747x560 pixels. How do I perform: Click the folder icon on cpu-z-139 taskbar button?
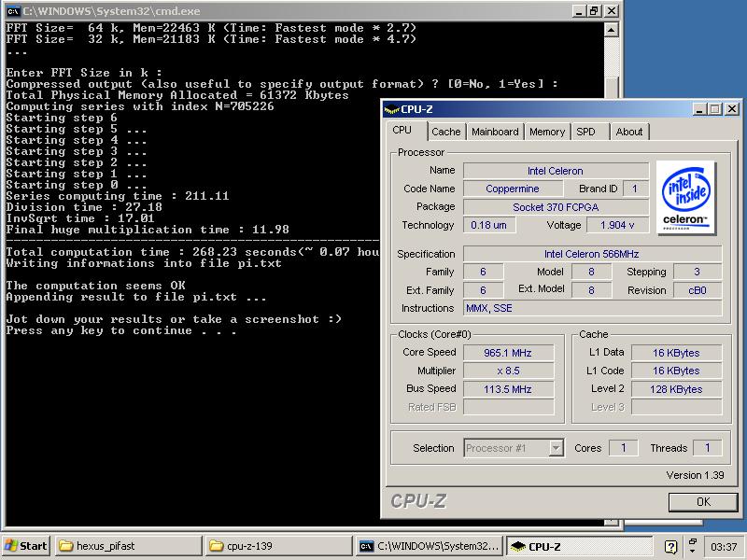pos(217,546)
